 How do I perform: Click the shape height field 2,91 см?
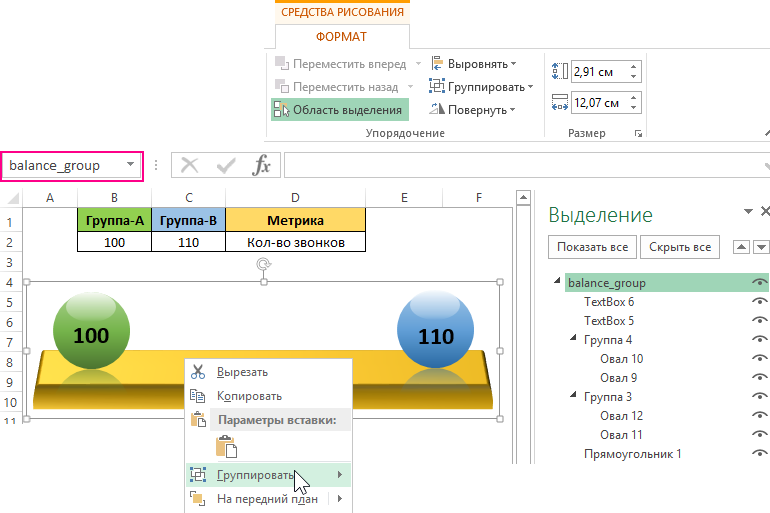click(600, 72)
